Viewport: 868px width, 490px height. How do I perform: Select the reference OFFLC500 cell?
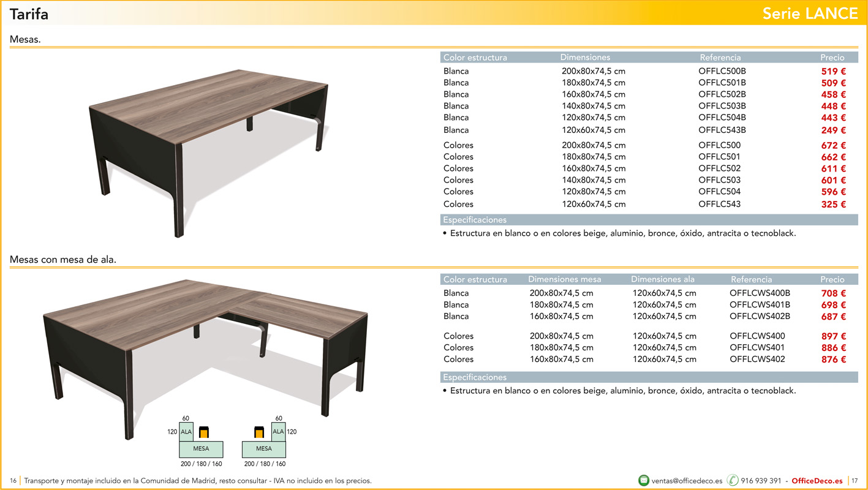(719, 145)
